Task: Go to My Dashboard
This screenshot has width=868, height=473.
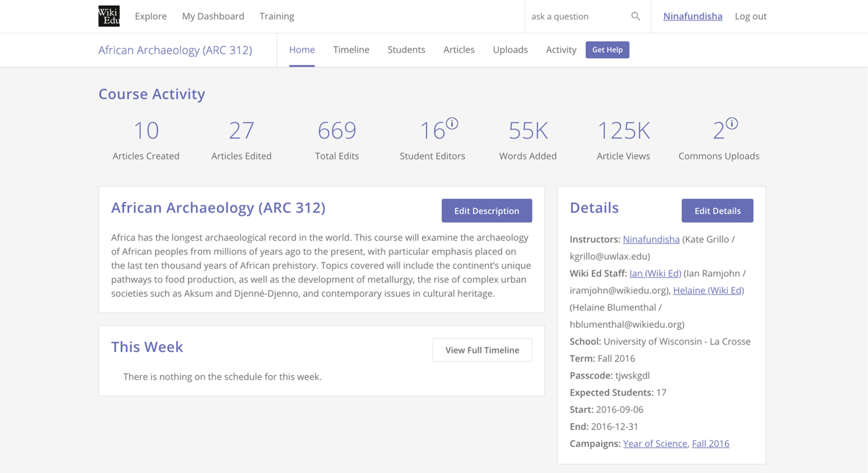Action: pos(213,16)
